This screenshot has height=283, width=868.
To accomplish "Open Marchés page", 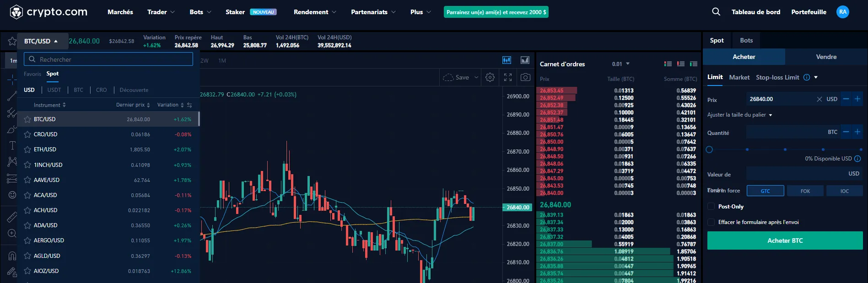I will coord(120,12).
